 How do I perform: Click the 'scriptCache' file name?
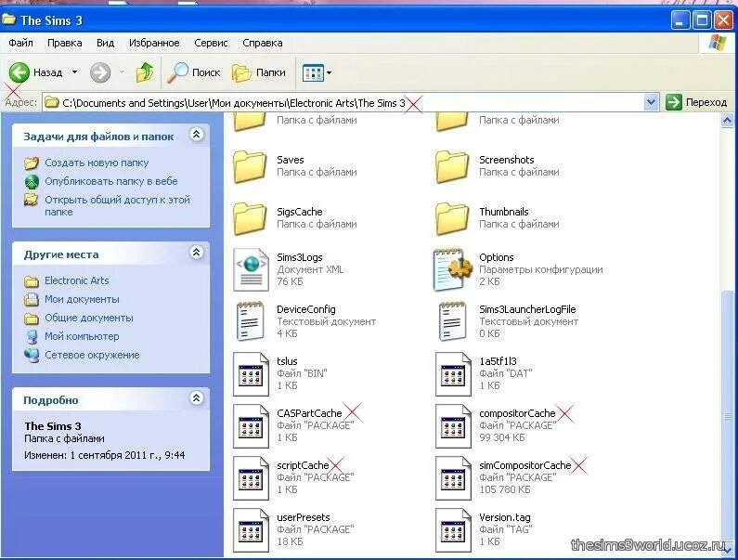[303, 465]
